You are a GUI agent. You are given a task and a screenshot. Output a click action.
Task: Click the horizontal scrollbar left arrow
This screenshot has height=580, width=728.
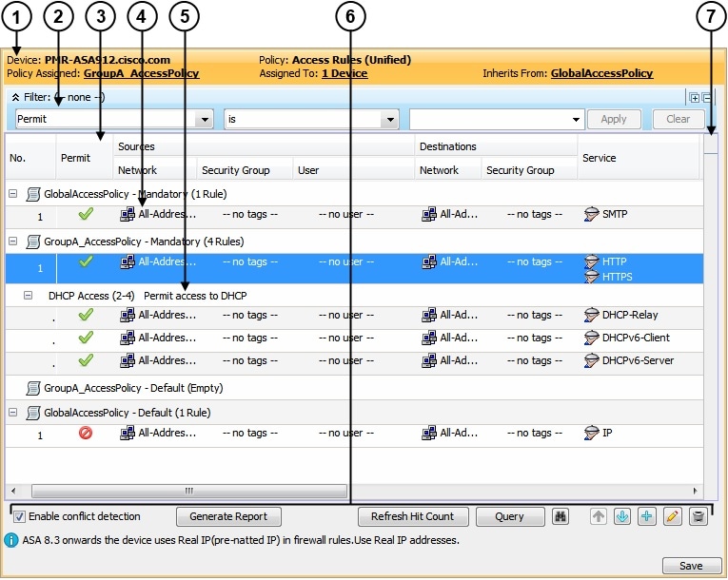pyautogui.click(x=13, y=491)
